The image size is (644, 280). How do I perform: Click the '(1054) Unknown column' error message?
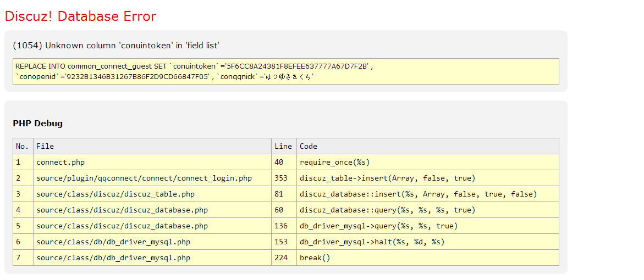click(x=116, y=45)
